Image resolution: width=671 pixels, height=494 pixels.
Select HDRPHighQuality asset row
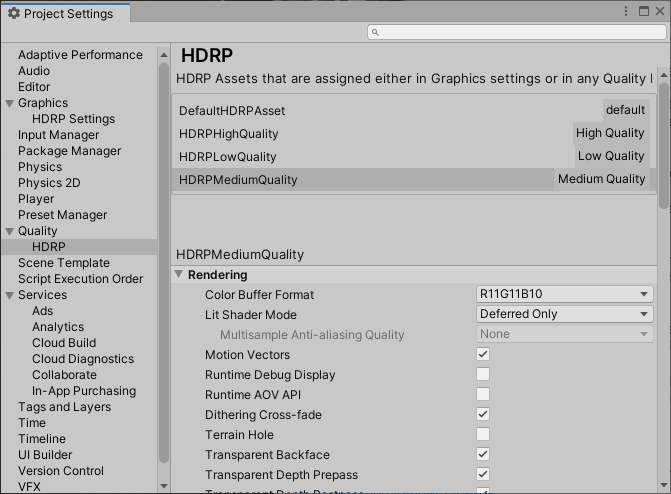pyautogui.click(x=413, y=134)
